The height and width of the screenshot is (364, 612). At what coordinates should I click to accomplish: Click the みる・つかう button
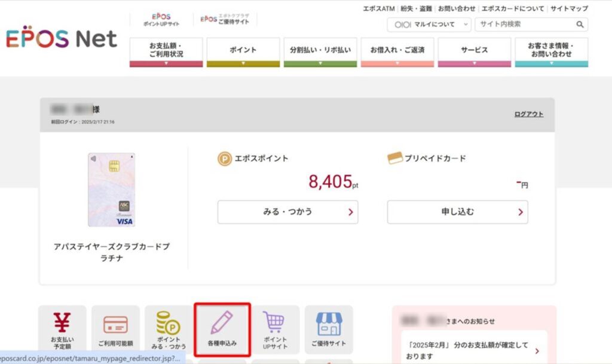click(x=287, y=212)
